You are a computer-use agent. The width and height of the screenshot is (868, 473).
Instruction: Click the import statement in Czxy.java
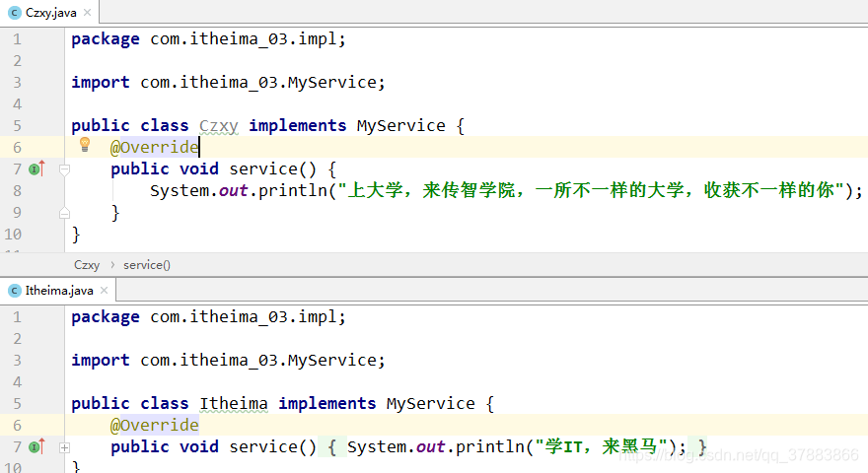tap(228, 83)
